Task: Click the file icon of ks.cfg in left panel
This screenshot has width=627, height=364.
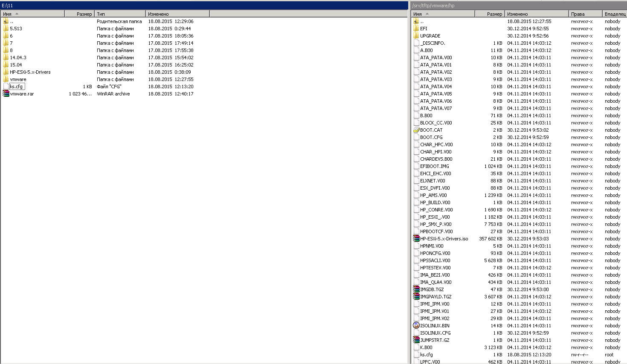Action: [x=6, y=87]
